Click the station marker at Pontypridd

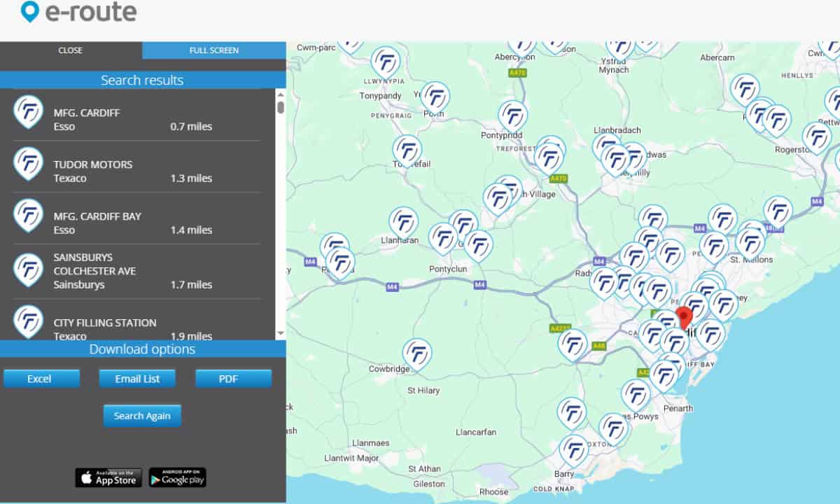click(512, 116)
